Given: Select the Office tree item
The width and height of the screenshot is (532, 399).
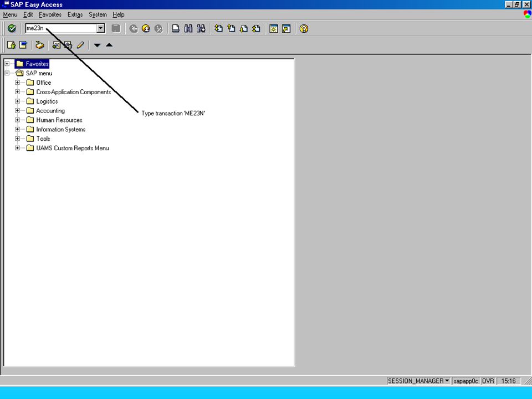Looking at the screenshot, I should click(44, 83).
